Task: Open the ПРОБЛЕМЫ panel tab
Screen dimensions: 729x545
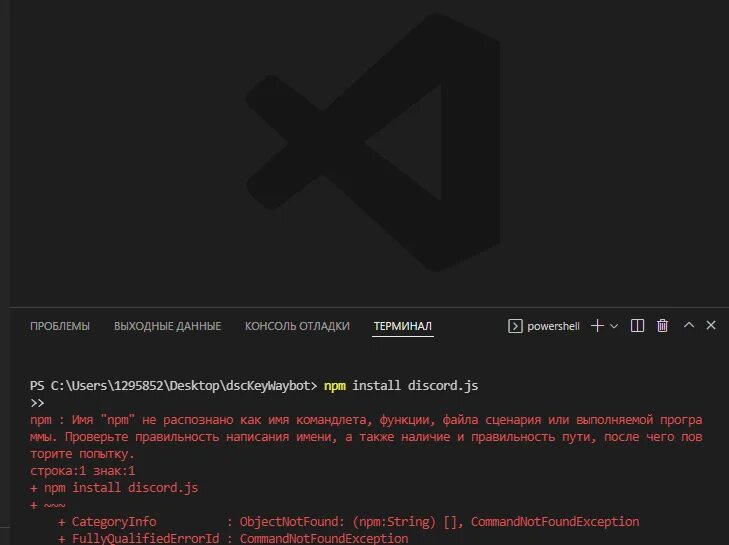Action: point(60,326)
